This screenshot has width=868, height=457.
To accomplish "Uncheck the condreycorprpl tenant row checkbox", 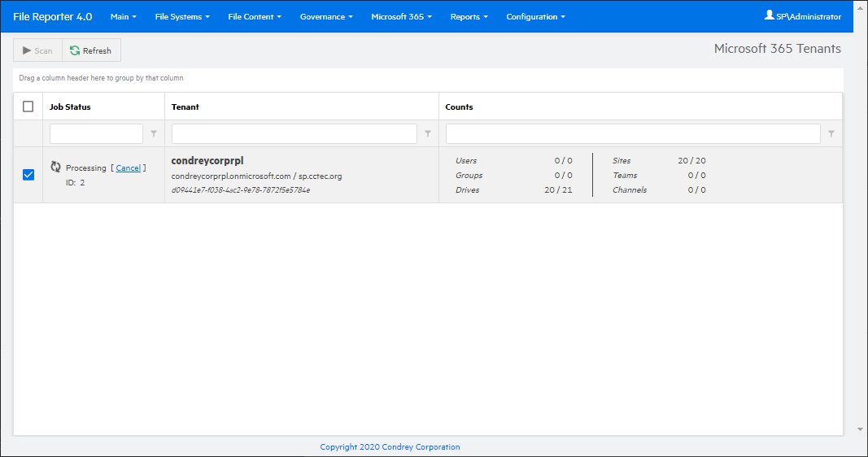I will point(28,175).
